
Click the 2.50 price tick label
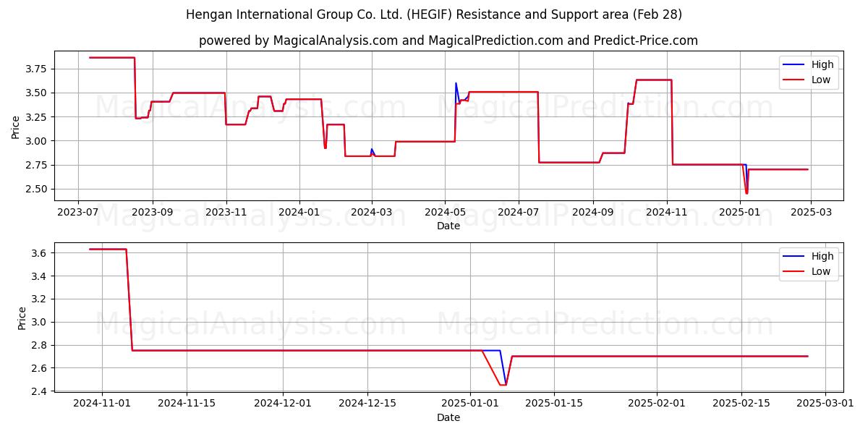[x=37, y=189]
